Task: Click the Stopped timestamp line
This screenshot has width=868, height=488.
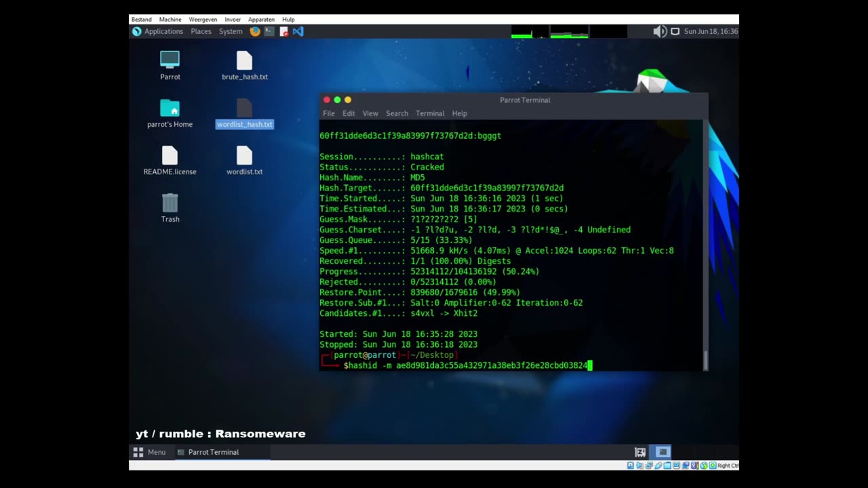Action: [398, 344]
